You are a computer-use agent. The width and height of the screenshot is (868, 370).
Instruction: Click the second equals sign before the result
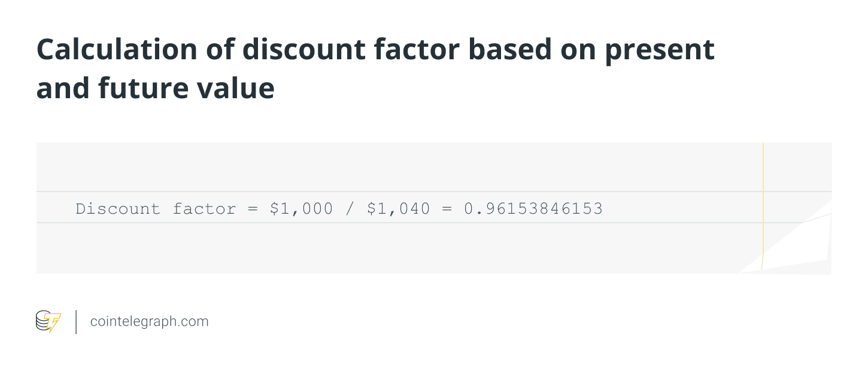(x=447, y=209)
